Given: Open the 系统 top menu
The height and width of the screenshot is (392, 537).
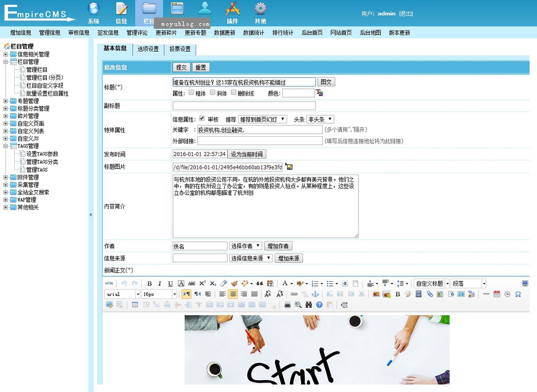Looking at the screenshot, I should 93,14.
